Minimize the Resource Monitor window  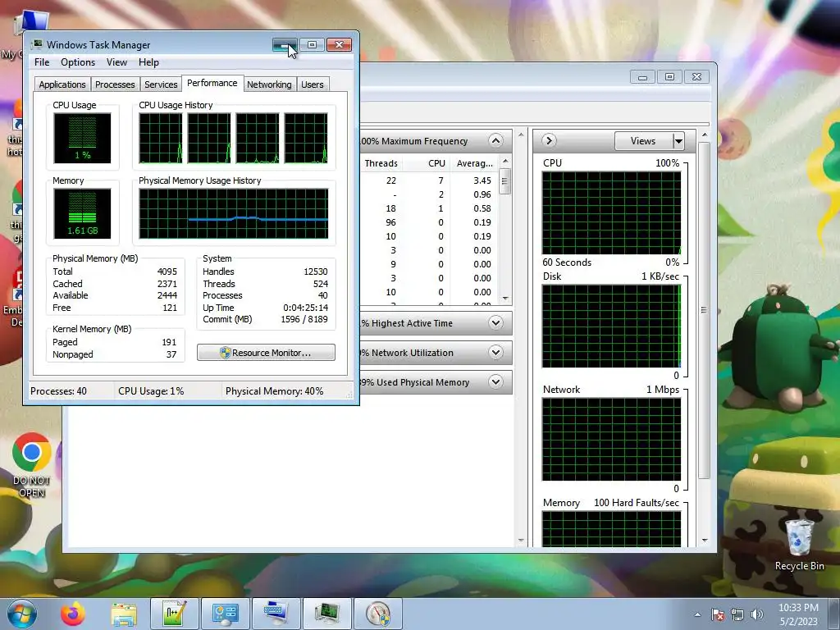642,76
